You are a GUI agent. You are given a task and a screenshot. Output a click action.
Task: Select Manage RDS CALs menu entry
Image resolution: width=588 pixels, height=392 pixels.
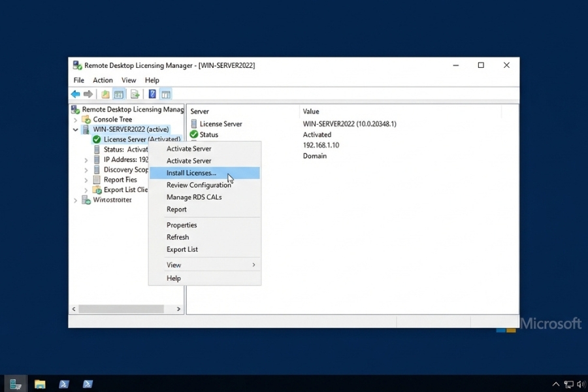coord(204,197)
